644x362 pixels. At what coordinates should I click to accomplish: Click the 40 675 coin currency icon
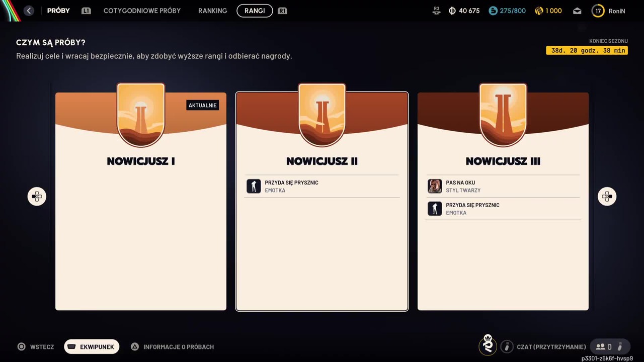click(452, 11)
